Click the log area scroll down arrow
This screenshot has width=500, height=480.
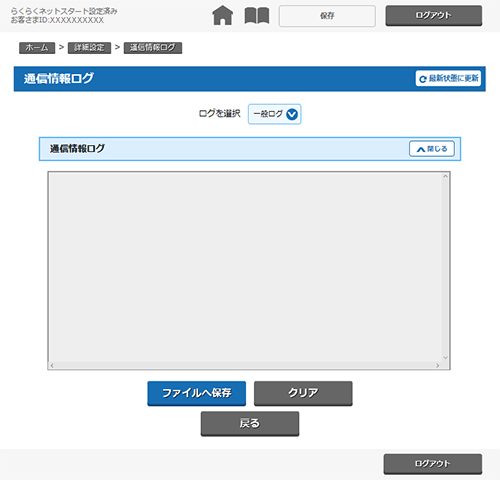(445, 358)
